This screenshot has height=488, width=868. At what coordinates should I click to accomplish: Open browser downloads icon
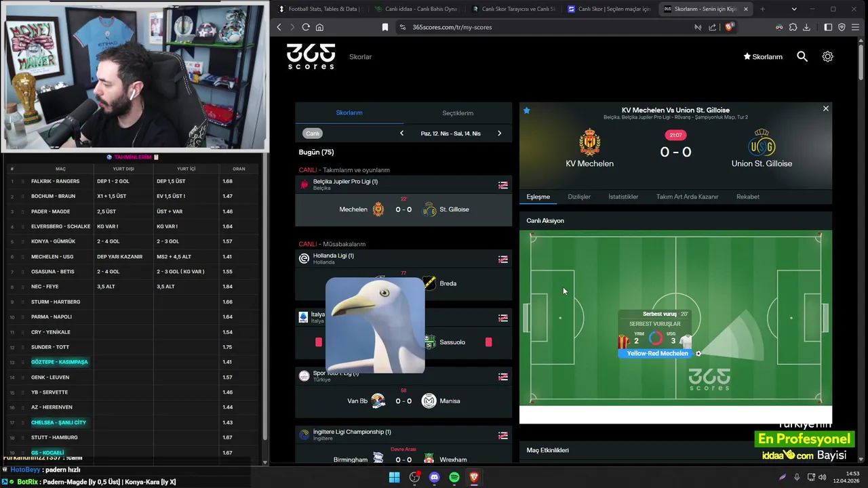tap(806, 27)
